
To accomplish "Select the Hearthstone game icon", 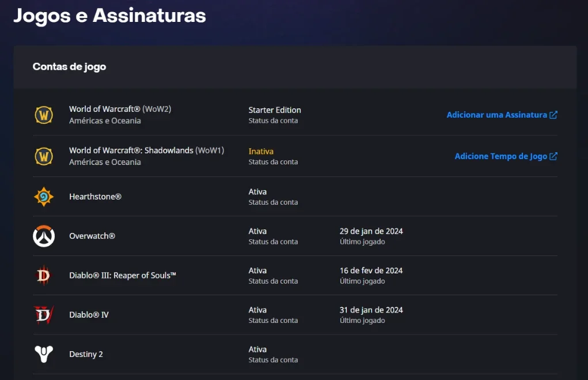I will [44, 197].
